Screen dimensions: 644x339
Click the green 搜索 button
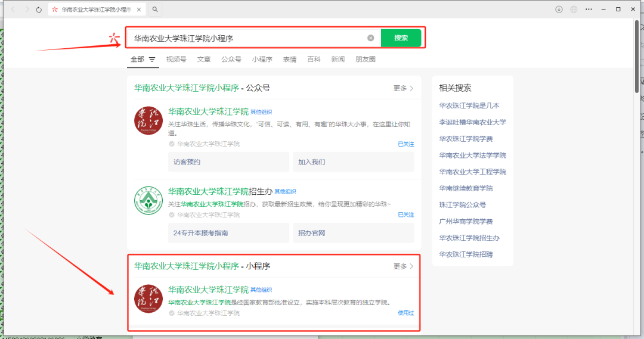[x=401, y=38]
